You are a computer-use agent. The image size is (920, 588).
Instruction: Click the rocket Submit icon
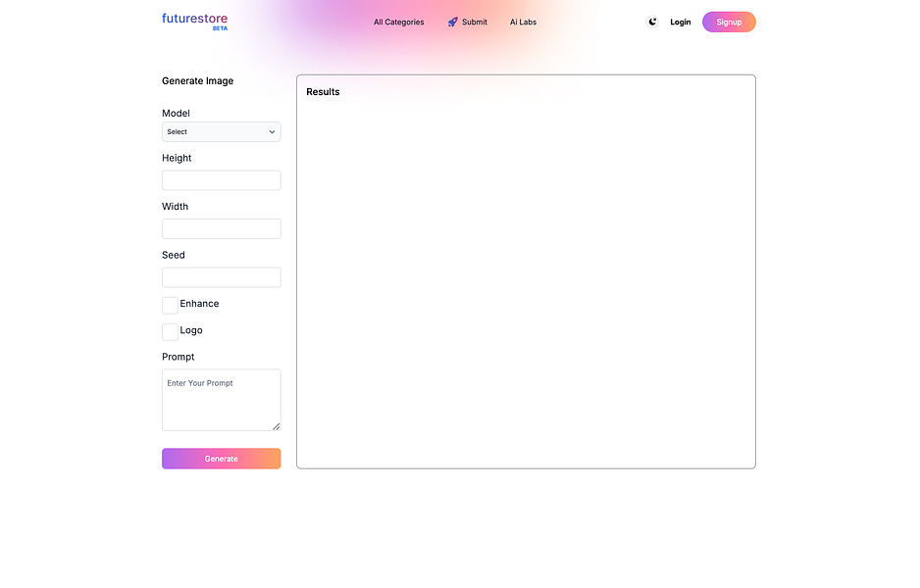pyautogui.click(x=452, y=22)
